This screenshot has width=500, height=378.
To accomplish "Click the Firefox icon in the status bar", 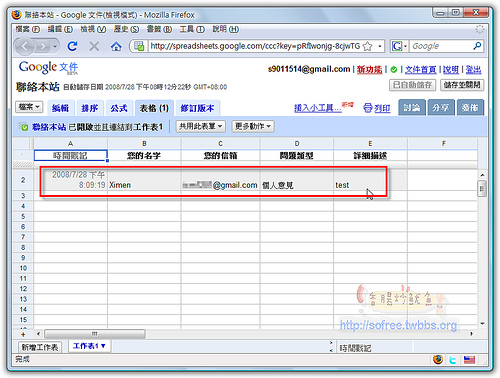I will 438,359.
